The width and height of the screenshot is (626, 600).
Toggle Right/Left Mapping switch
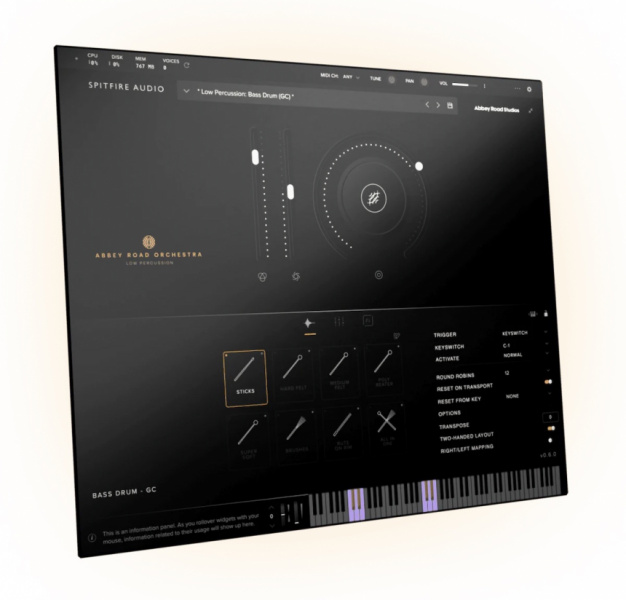(551, 440)
